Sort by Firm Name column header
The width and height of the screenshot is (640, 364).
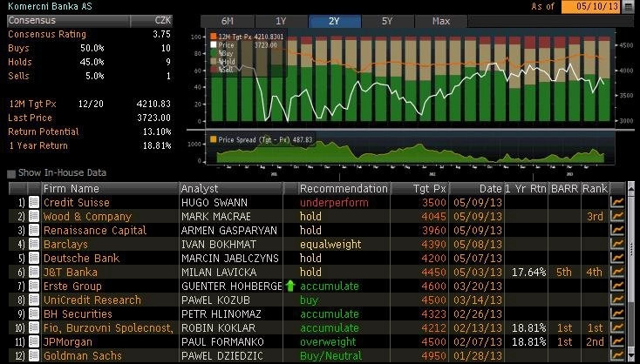pos(110,188)
